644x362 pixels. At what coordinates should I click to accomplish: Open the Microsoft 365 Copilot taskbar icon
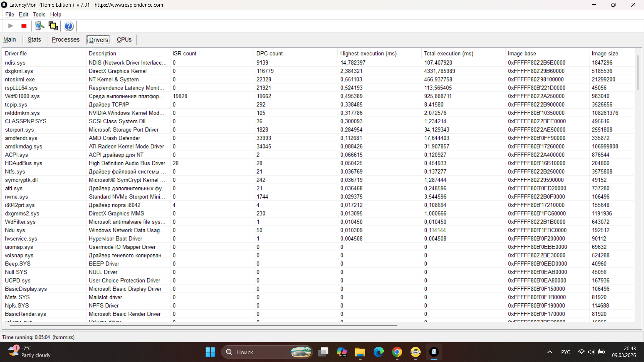(x=342, y=352)
